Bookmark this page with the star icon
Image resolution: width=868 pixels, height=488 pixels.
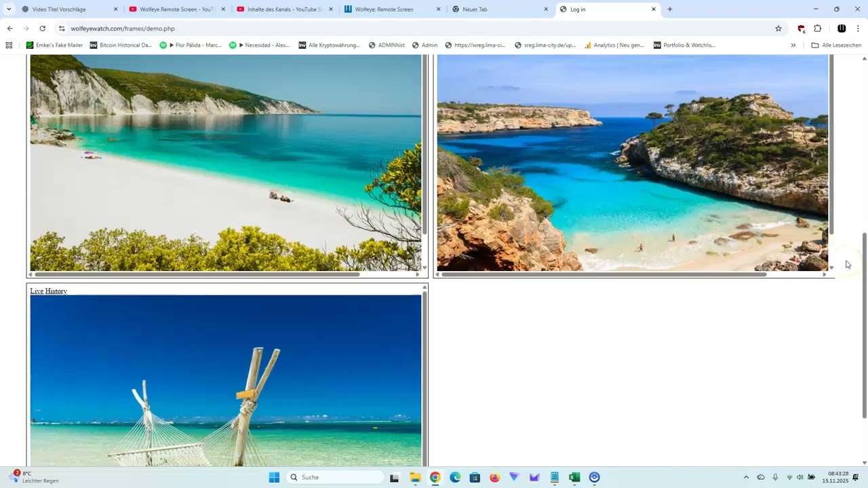click(778, 28)
